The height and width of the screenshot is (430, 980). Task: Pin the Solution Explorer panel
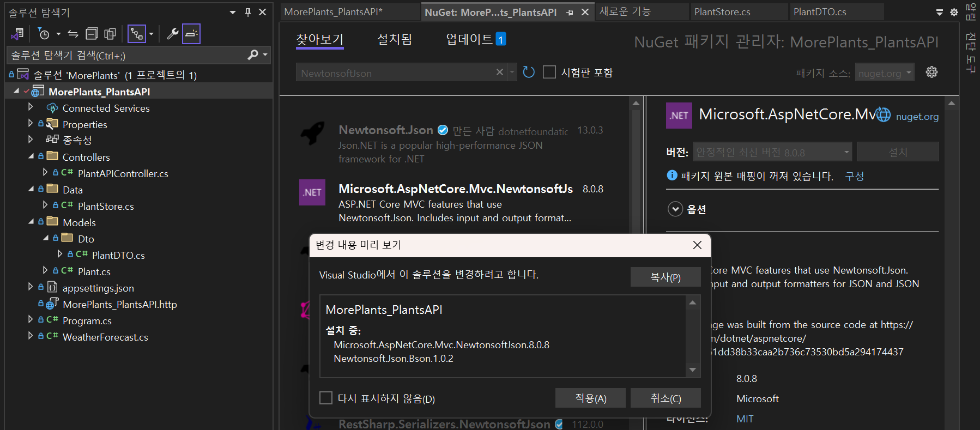pos(248,12)
